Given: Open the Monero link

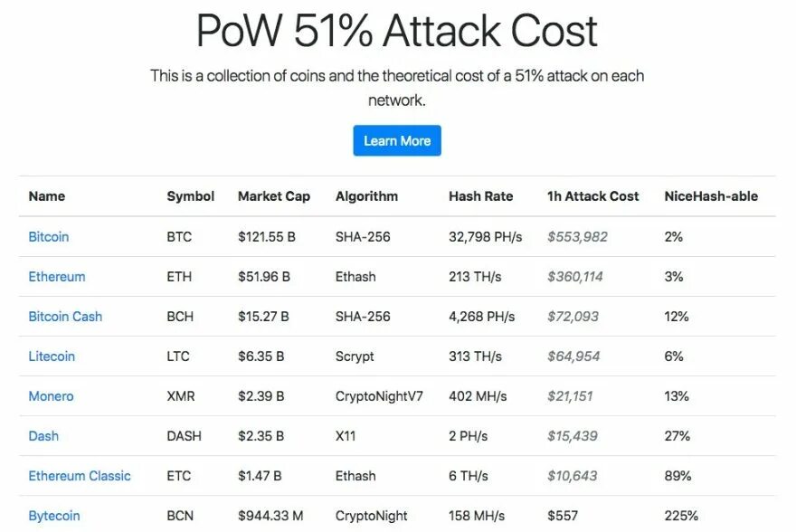Looking at the screenshot, I should pos(52,396).
